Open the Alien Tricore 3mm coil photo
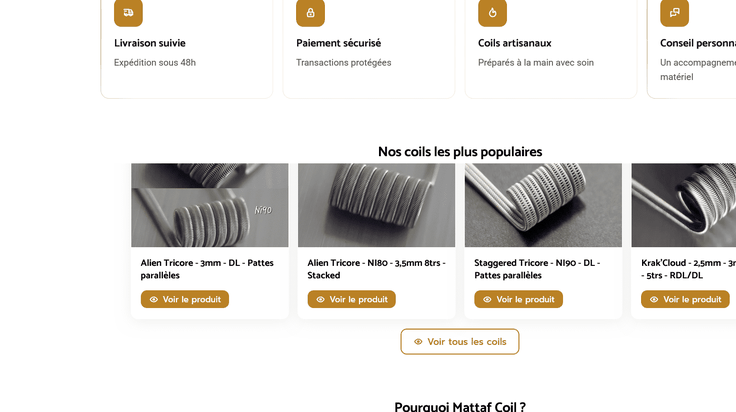 point(210,205)
